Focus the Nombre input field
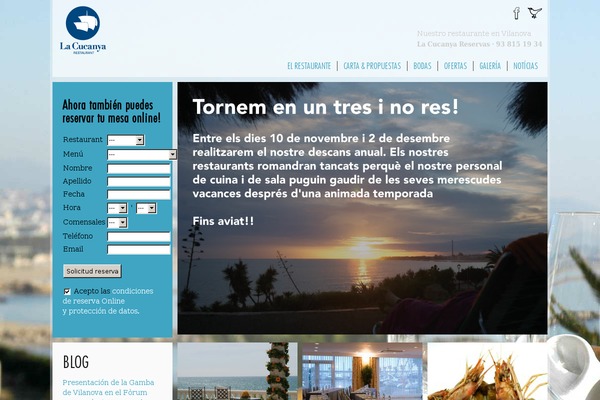This screenshot has height=400, width=600. click(139, 169)
